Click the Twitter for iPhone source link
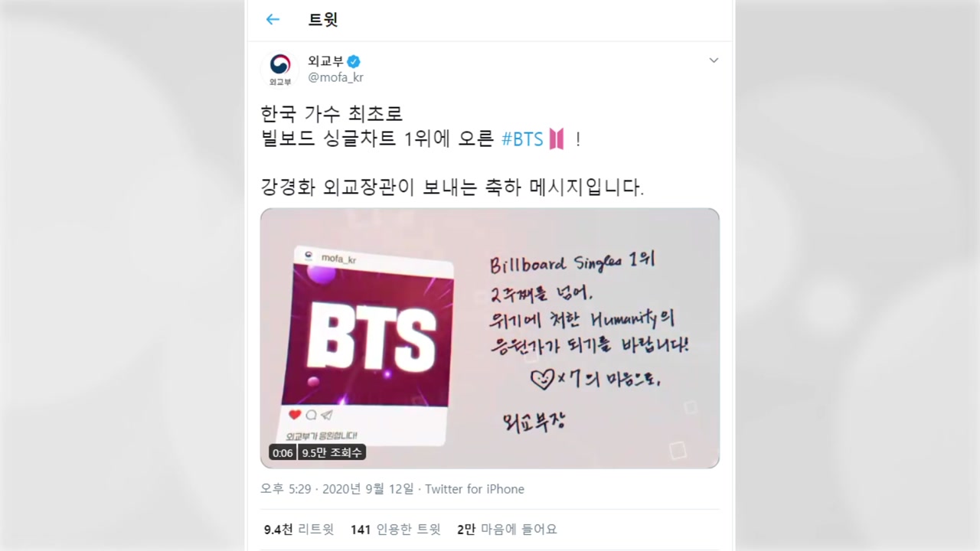 tap(475, 489)
